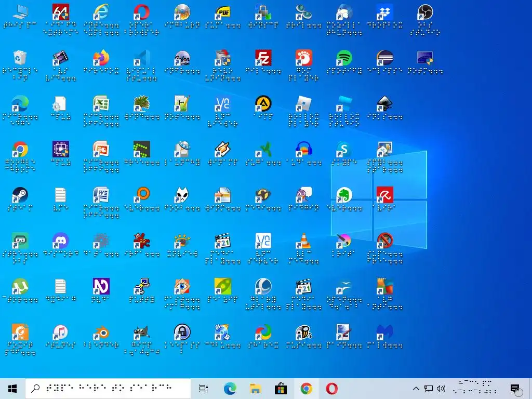This screenshot has width=532, height=399.
Task: Select the Blender desktop shortcut
Action: 101,332
